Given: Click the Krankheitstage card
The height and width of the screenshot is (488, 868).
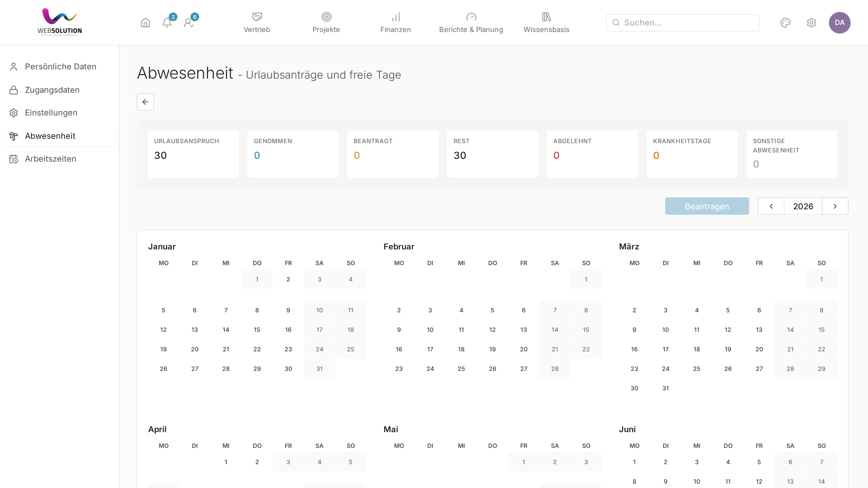Looking at the screenshot, I should tap(692, 154).
